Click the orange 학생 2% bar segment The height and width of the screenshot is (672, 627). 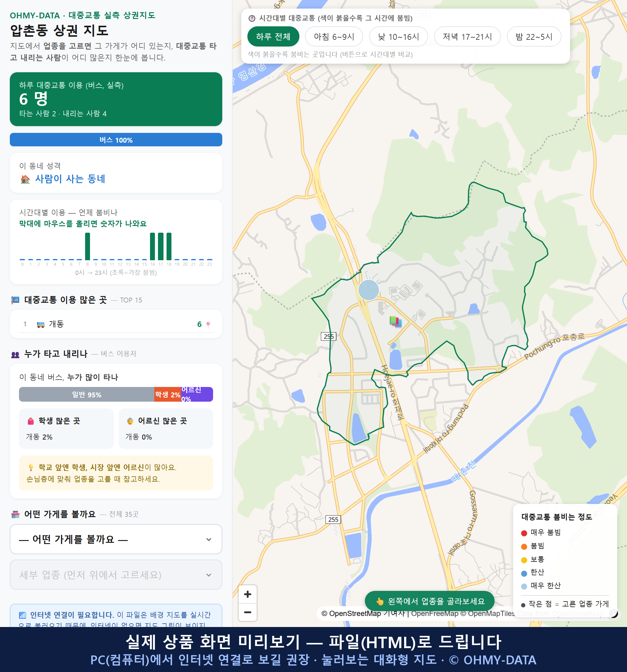pyautogui.click(x=168, y=395)
